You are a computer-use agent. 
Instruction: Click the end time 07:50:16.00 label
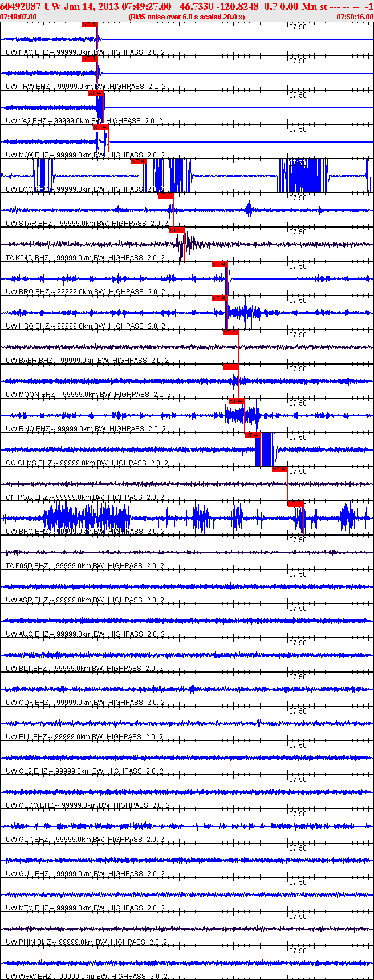pos(355,17)
